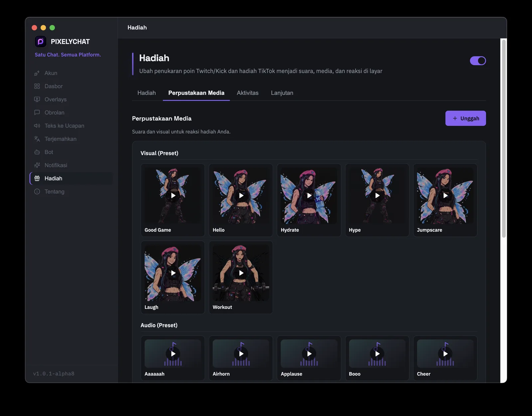The width and height of the screenshot is (532, 416).
Task: Select the Teks ke Ucapan speaker icon
Action: (37, 126)
